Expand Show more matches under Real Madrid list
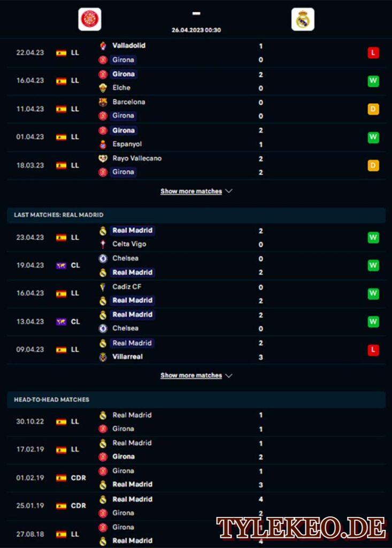The width and height of the screenshot is (392, 548). point(191,375)
